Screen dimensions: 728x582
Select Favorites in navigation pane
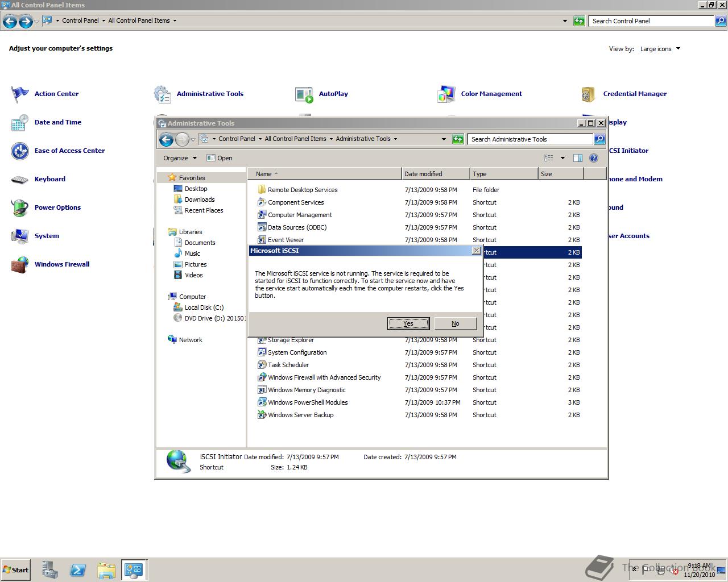192,178
